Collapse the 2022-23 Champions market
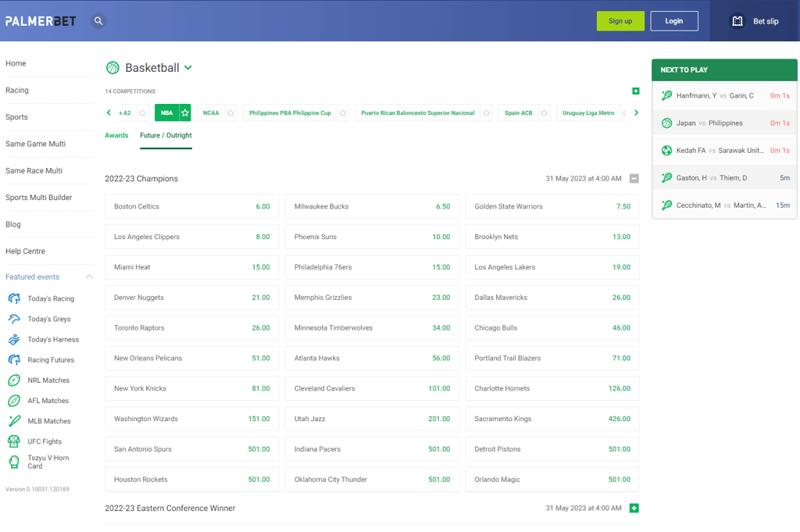 coord(634,179)
